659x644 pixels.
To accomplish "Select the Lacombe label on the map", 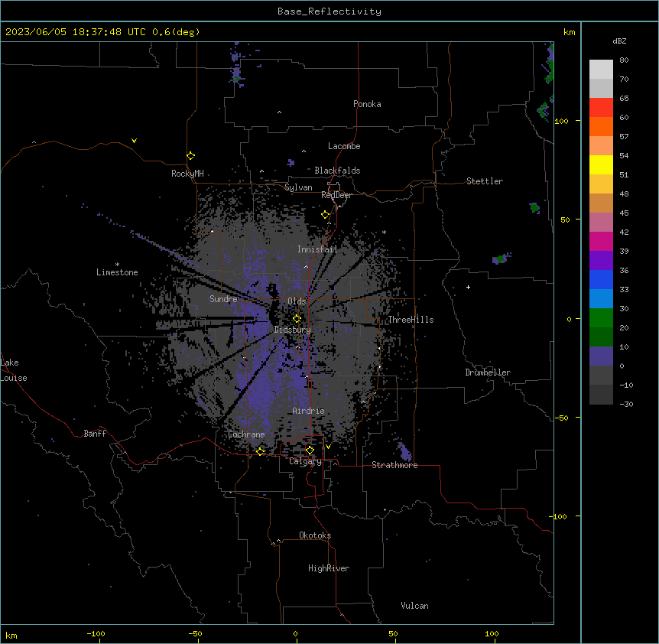I will point(344,146).
